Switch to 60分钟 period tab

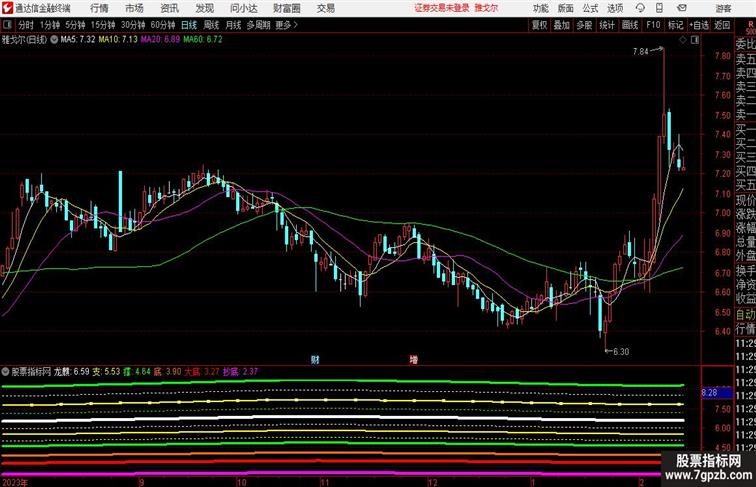tap(163, 25)
